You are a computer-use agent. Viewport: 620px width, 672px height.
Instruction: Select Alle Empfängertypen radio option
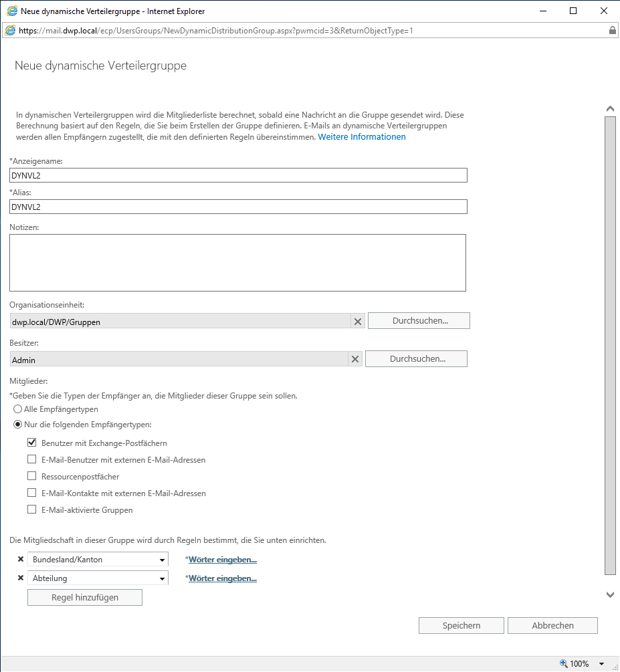18,409
